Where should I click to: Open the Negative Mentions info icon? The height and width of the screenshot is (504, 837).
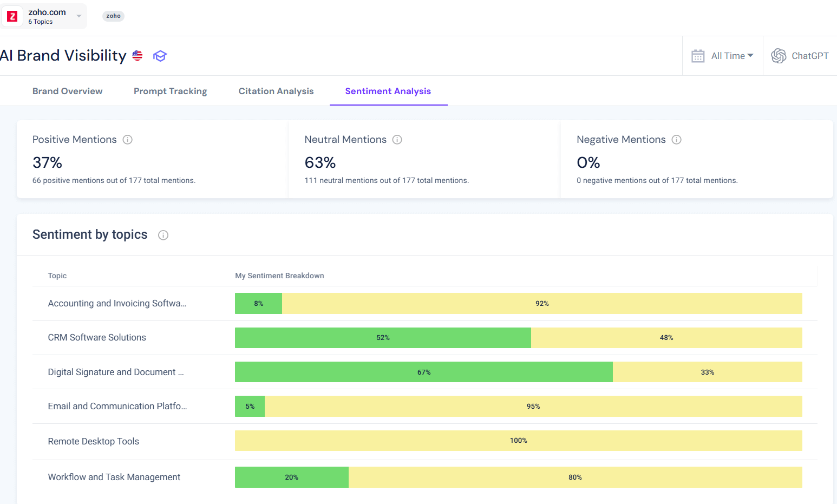[x=676, y=140]
